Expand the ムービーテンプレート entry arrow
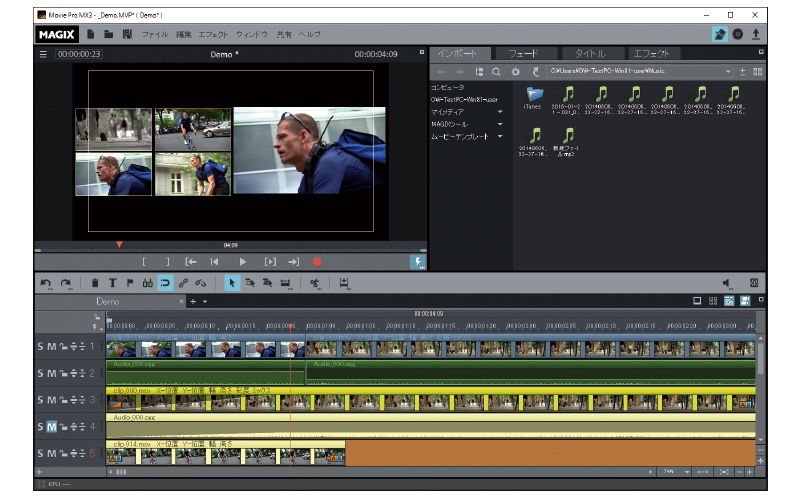This screenshot has width=800, height=500. 500,136
